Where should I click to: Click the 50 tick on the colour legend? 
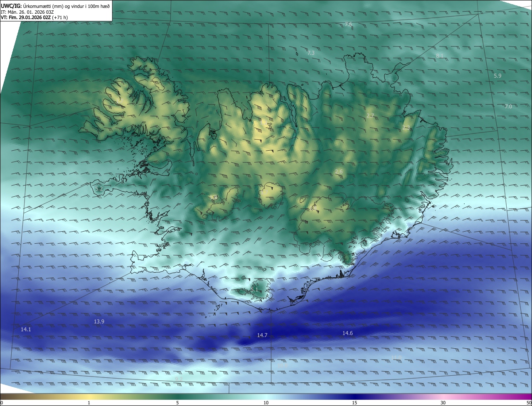(529, 403)
